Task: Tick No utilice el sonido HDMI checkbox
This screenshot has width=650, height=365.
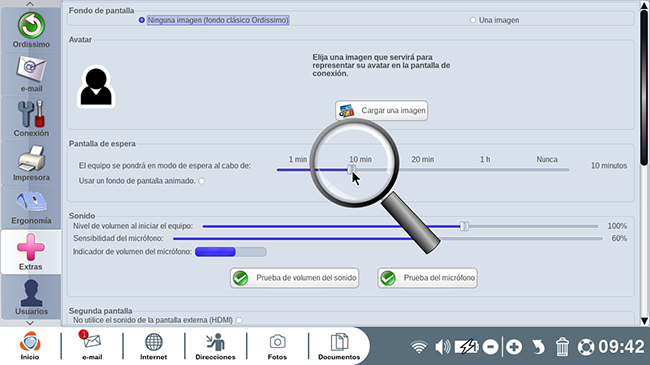Action: (239, 320)
